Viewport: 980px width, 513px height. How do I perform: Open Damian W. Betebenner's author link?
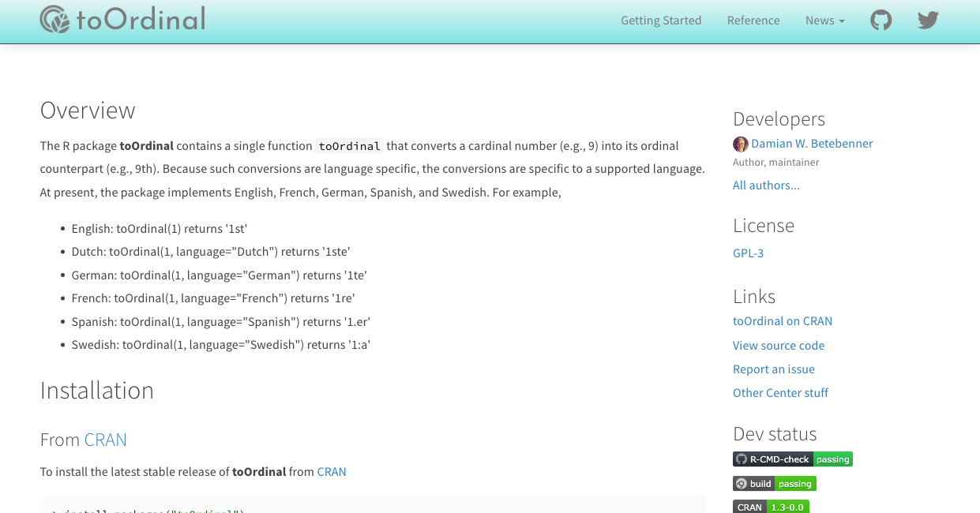[812, 144]
